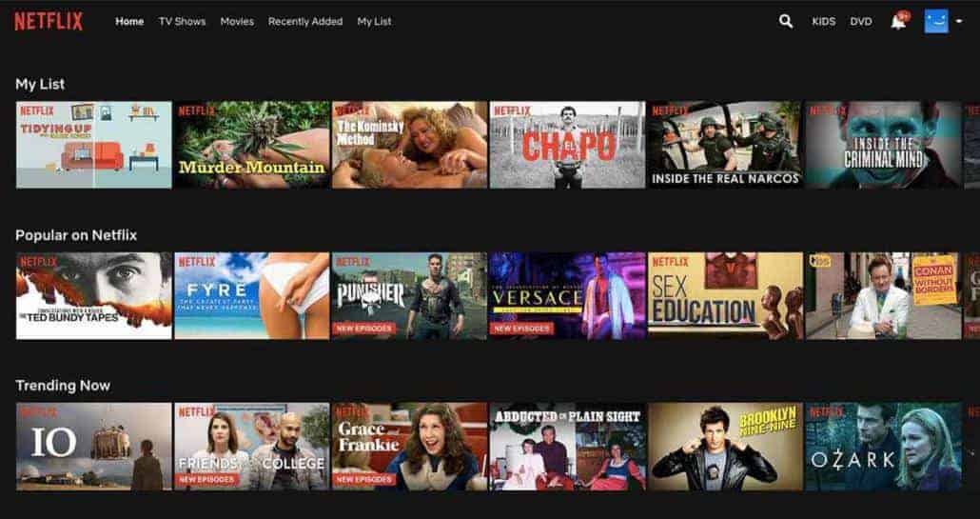Click the blue profile avatar
The height and width of the screenshot is (519, 980).
click(936, 21)
